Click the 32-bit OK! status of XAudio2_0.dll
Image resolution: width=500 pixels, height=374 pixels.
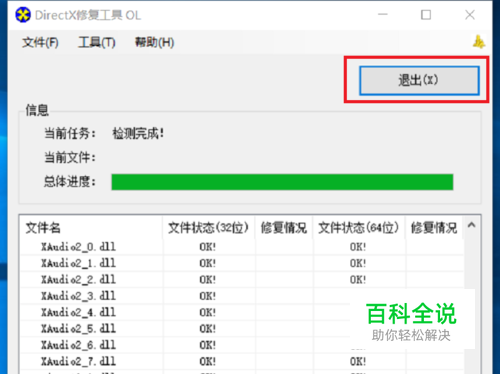click(208, 247)
